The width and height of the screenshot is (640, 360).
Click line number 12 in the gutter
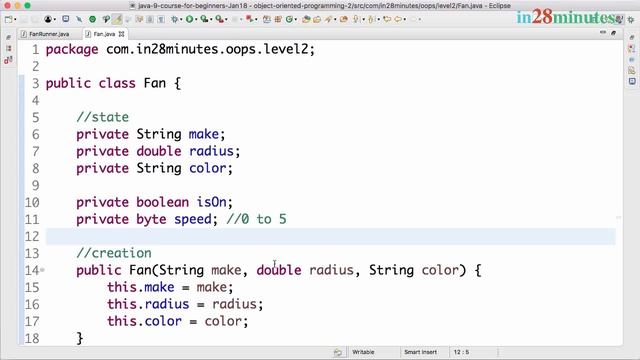(32, 237)
